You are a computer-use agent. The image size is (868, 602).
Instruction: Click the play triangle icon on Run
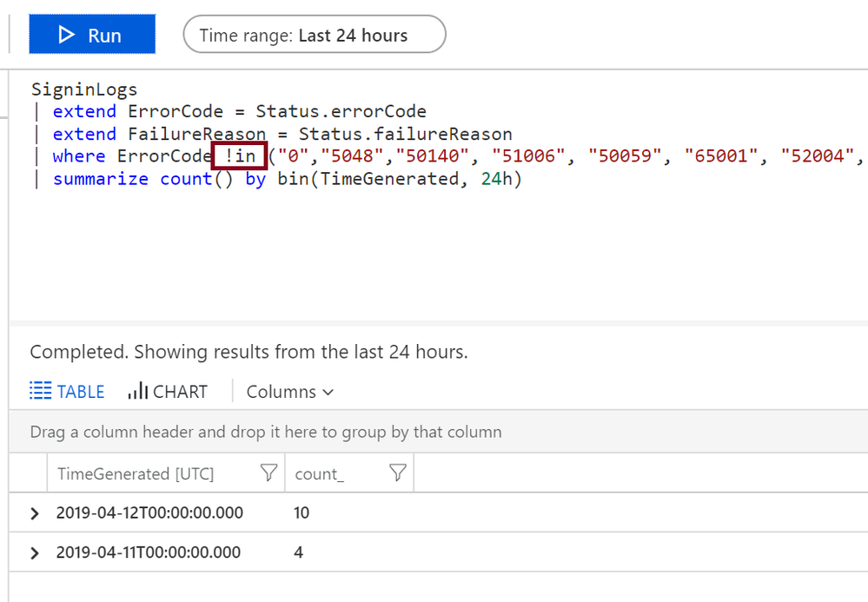(66, 35)
